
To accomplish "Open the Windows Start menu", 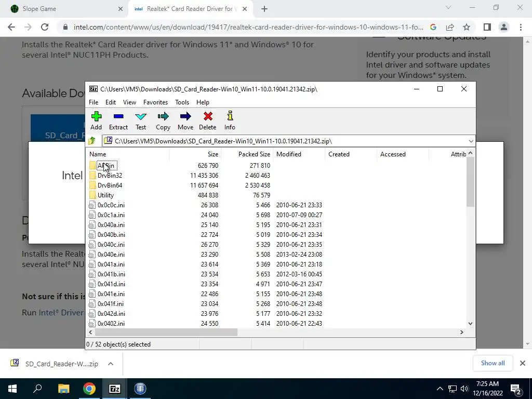I will click(x=12, y=389).
